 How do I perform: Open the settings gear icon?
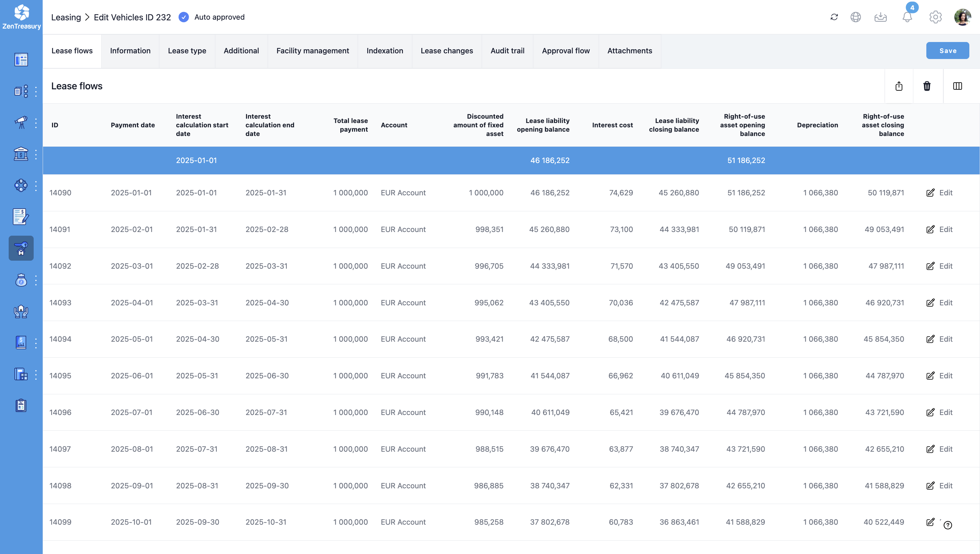click(x=935, y=17)
